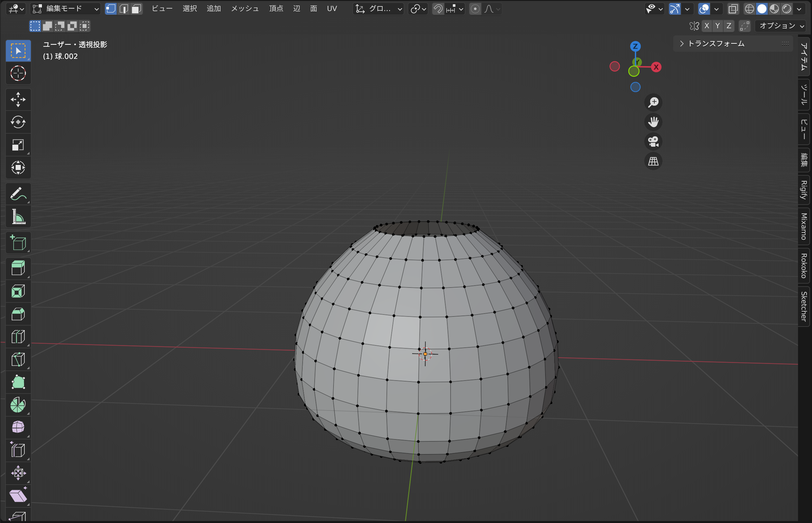
Task: Open the 頂点 menu
Action: tap(276, 9)
